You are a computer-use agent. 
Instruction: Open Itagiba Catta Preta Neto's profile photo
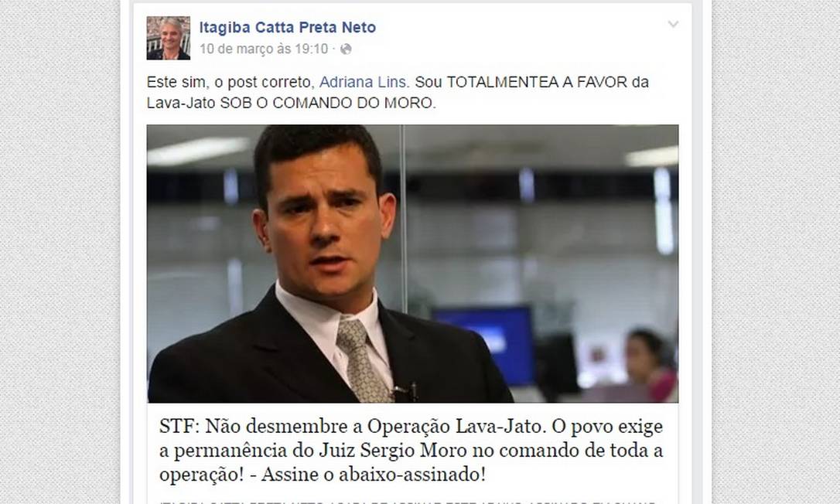(x=168, y=38)
